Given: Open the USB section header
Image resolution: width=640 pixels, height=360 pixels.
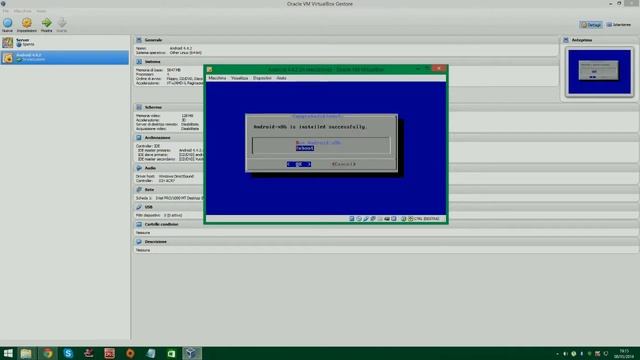Looking at the screenshot, I should coord(148,207).
